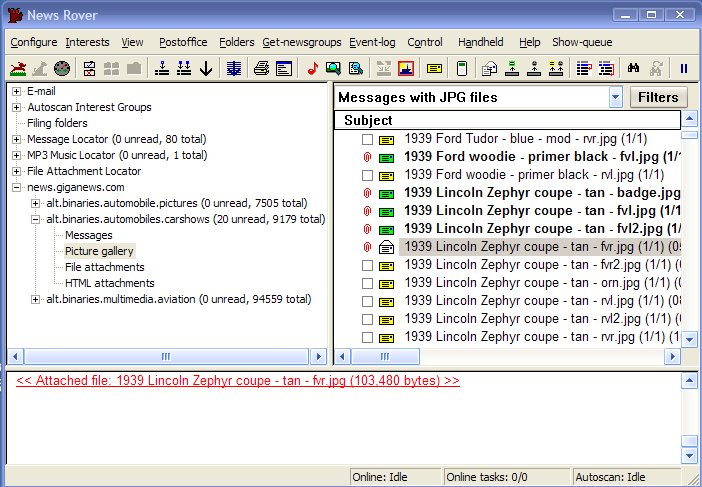
Task: Tick checkbox for Lincoln Zephyr tan rvl2.jpg
Action: [367, 319]
